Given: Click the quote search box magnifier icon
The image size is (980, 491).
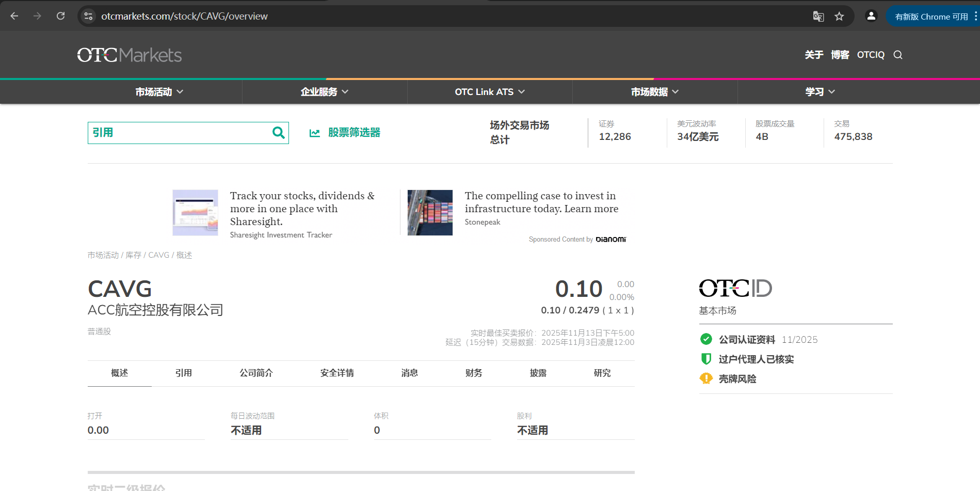Looking at the screenshot, I should pyautogui.click(x=278, y=133).
